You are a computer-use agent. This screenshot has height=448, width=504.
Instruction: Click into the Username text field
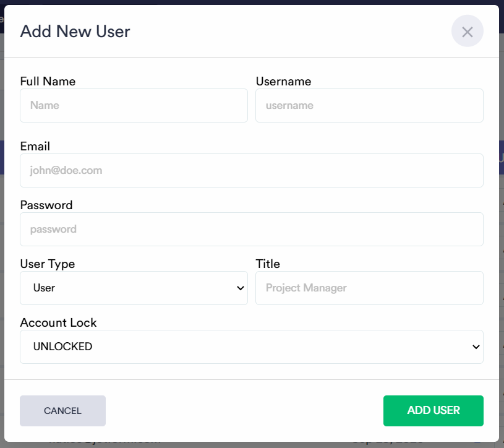[x=369, y=105]
